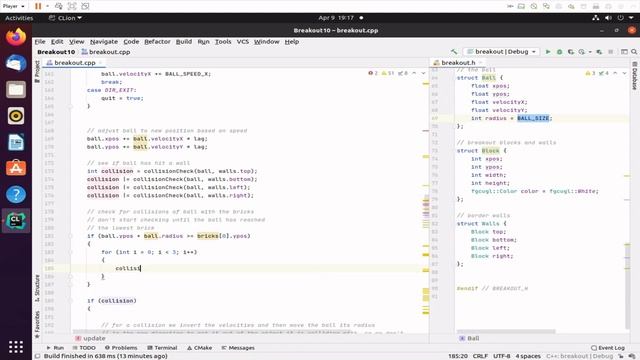640x360 pixels.
Task: Click Run with Coverage icon
Action: click(571, 52)
